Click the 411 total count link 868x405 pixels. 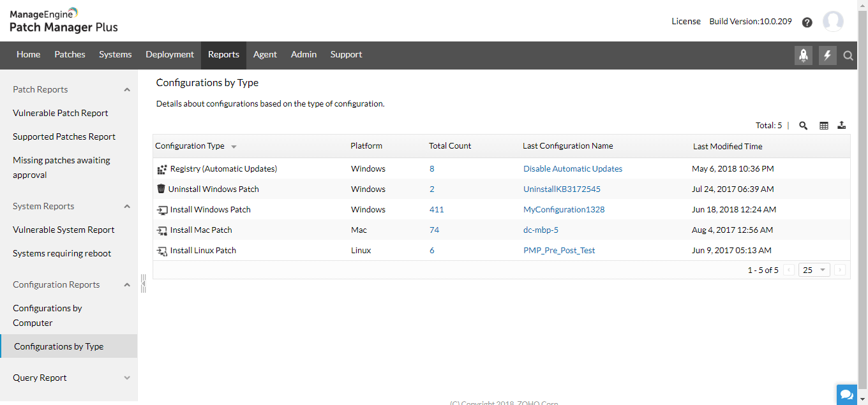tap(437, 210)
